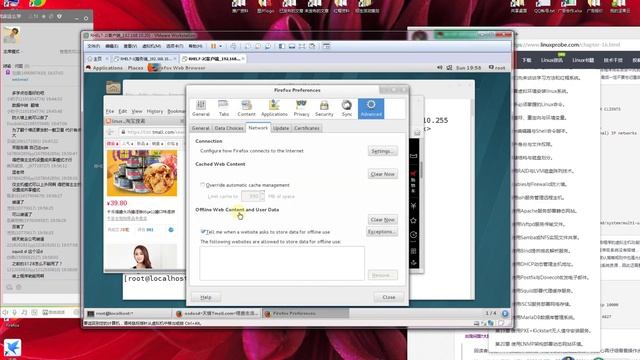Viewport: 640px width, 360px height.
Task: Click the ¥39.80 price text
Action: pyautogui.click(x=117, y=203)
